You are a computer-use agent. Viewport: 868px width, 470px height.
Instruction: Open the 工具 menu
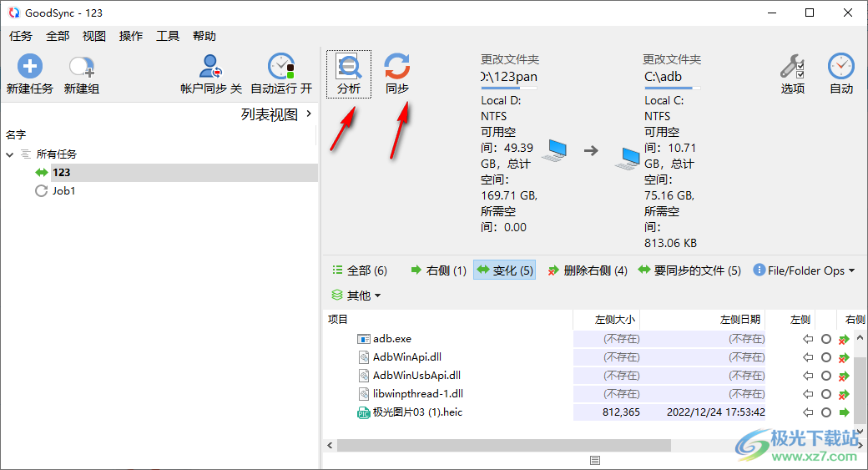168,36
